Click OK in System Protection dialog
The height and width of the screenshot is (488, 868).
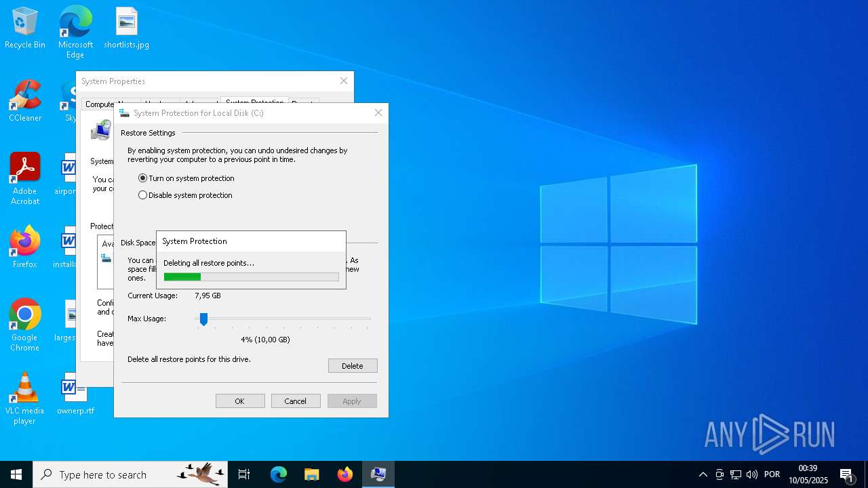(x=240, y=401)
